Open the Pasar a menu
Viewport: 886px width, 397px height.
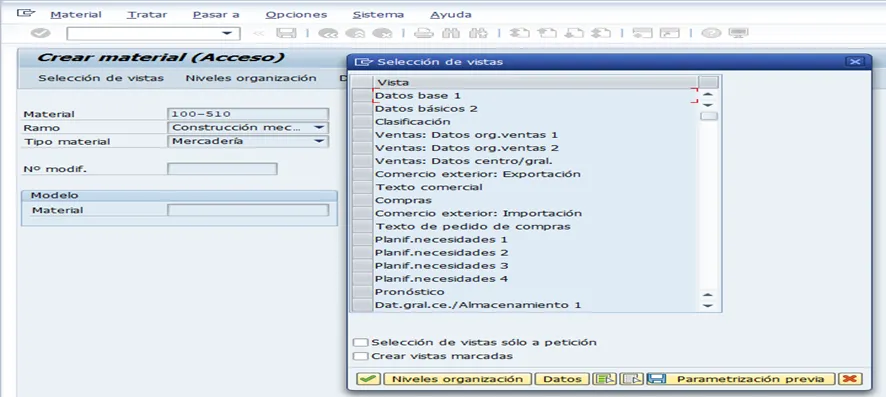(x=216, y=15)
